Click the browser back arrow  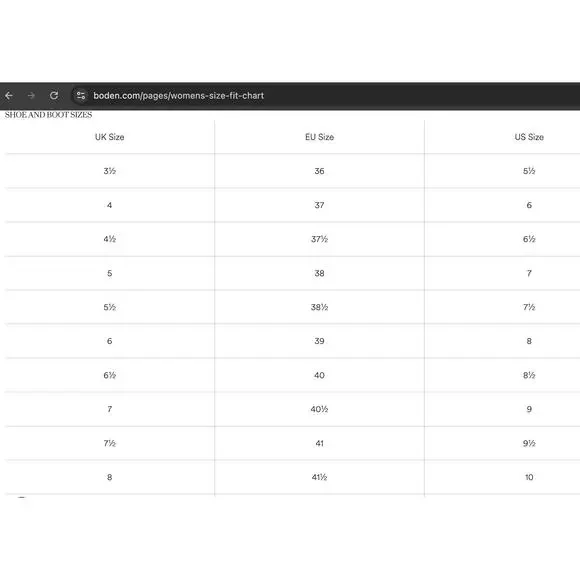(x=9, y=96)
